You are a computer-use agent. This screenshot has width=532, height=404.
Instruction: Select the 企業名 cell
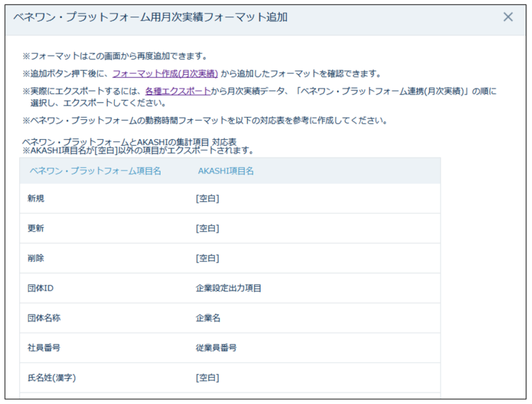coord(208,318)
